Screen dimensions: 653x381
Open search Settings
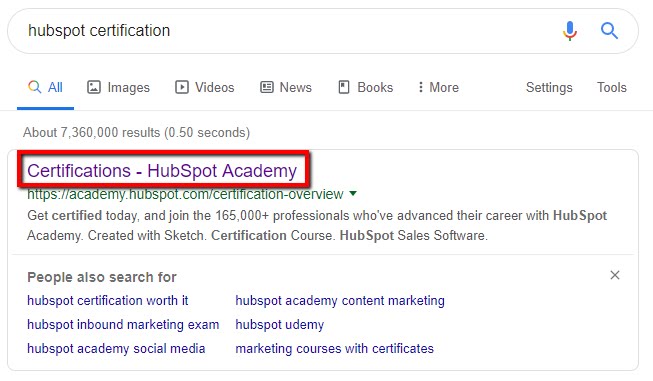pos(549,87)
